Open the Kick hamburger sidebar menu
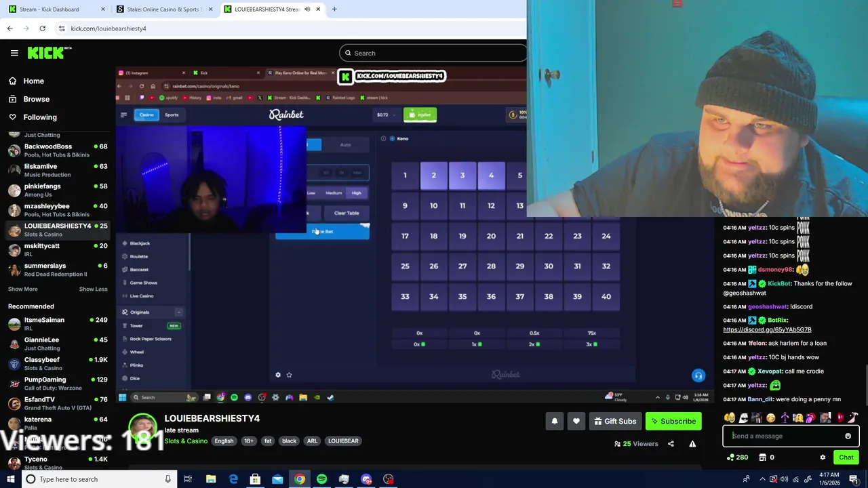Screen dimensions: 868x488 pyautogui.click(x=14, y=53)
